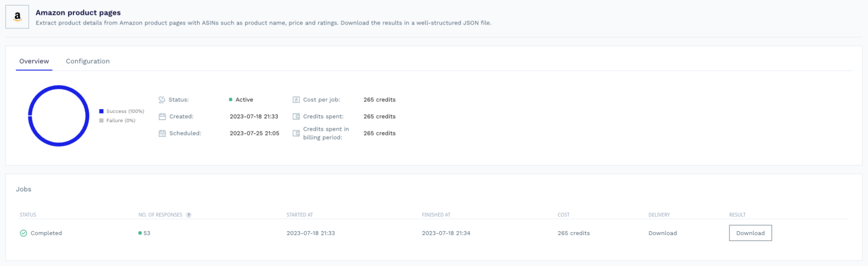This screenshot has height=266, width=868.
Task: Click the help icon next to No. of Responses
Action: [188, 215]
